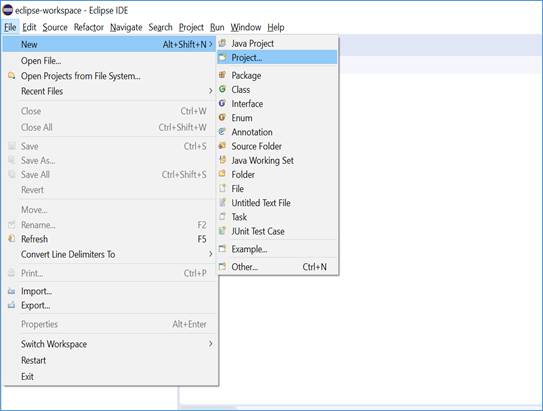The width and height of the screenshot is (543, 411).
Task: Choose Exit from File menu
Action: point(109,376)
